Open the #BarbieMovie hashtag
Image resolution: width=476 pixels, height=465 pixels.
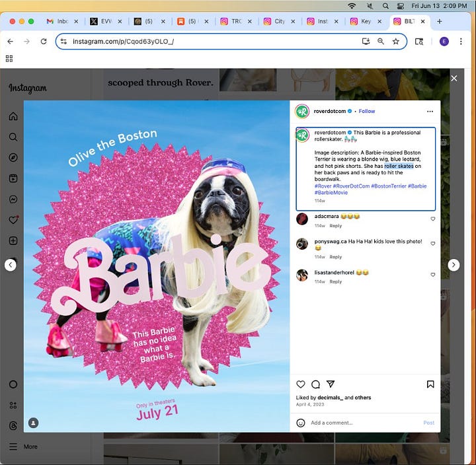tap(331, 193)
